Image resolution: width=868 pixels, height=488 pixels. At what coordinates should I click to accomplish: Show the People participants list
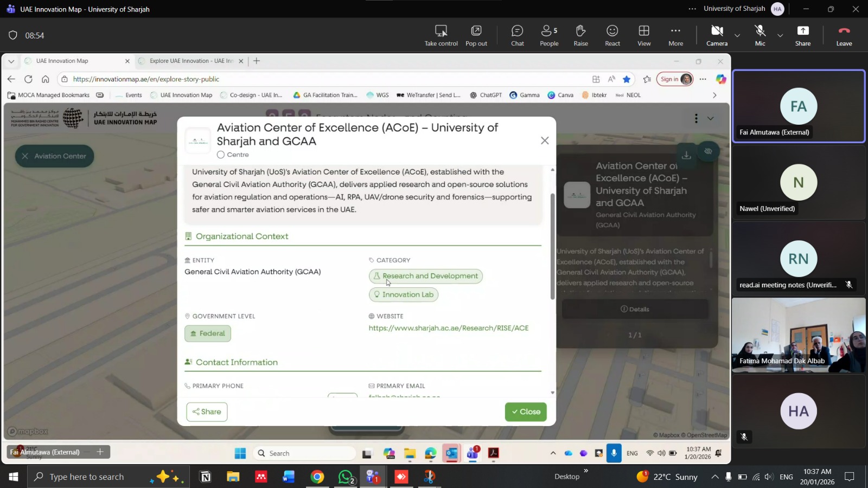(x=548, y=35)
